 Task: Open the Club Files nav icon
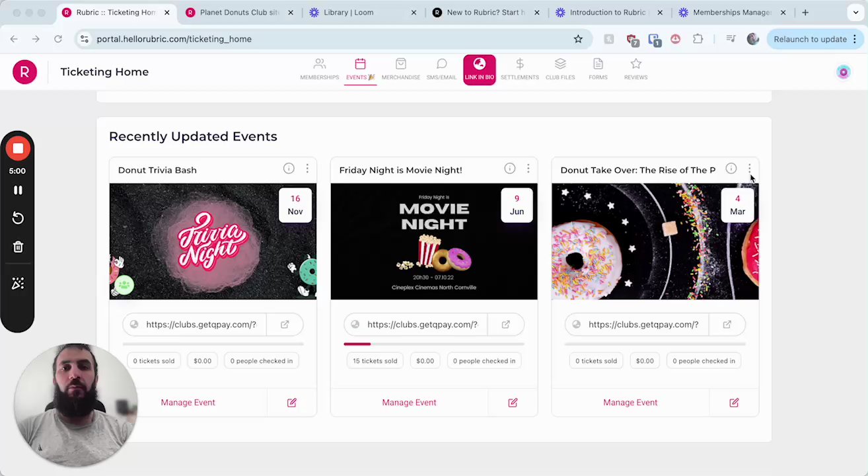[560, 69]
